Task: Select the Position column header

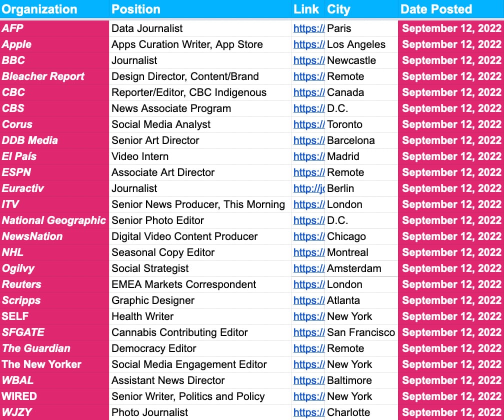Action: [x=136, y=9]
